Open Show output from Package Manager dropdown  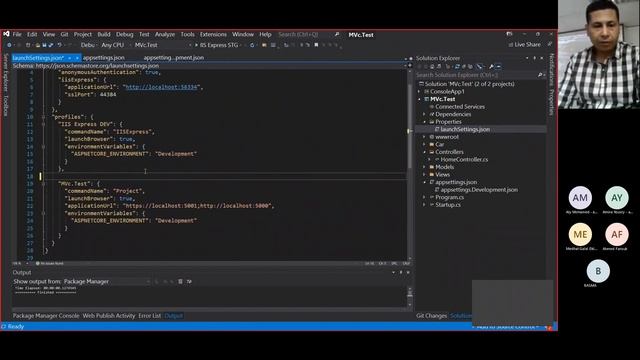point(107,282)
